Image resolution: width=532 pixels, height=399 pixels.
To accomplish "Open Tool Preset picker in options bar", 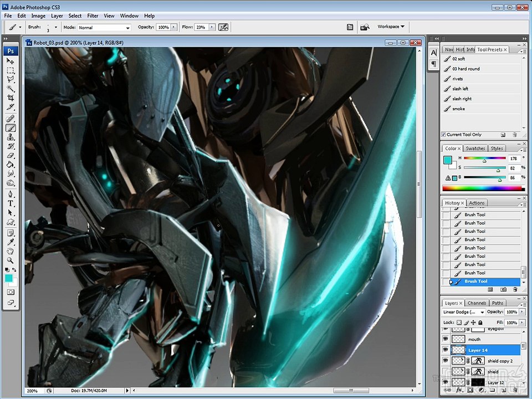I will coord(15,27).
